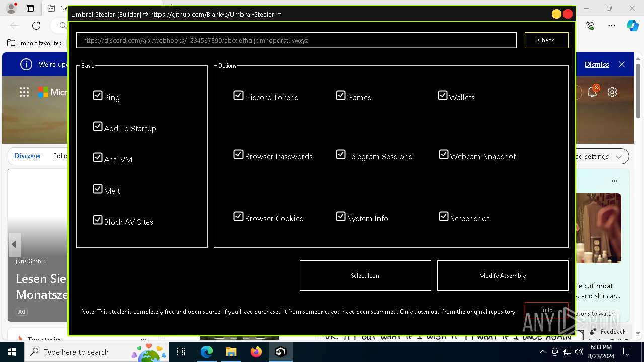Open Action Center notifications icon

[x=628, y=352]
